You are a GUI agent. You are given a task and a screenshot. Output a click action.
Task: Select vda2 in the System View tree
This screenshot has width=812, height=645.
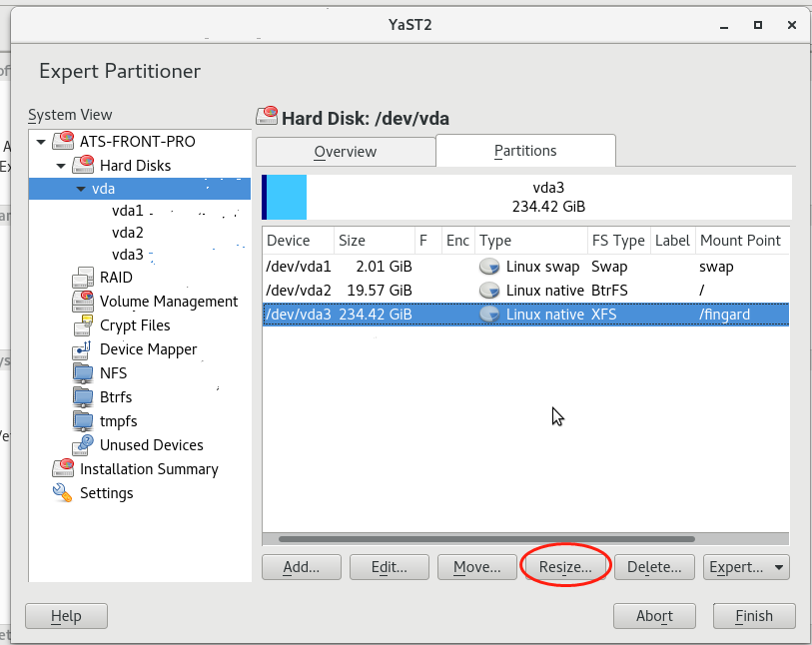128,233
